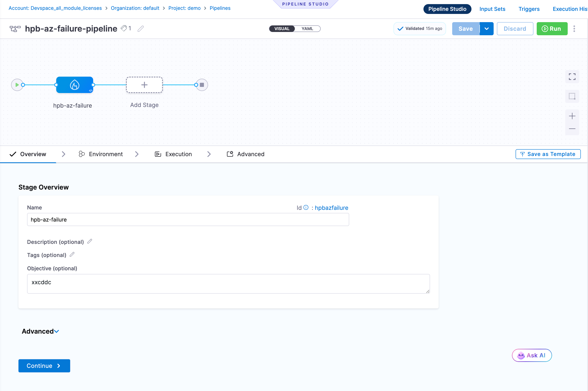
Task: Expand the Advanced section
Action: [x=40, y=331]
